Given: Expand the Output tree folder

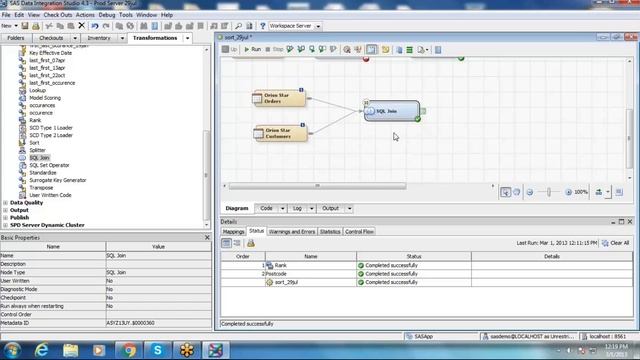Looking at the screenshot, I should tap(5, 210).
